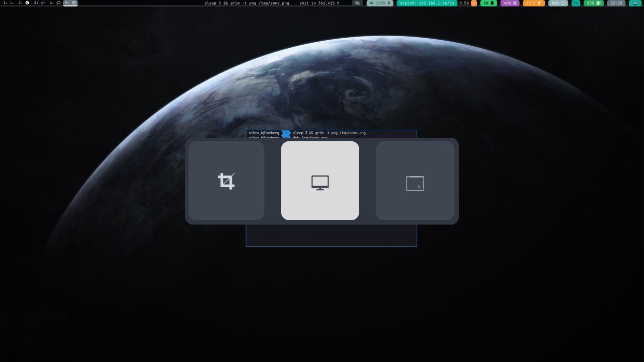Image resolution: width=644 pixels, height=362 pixels.
Task: Switch to workspace 4 chat
Action: tap(55, 3)
